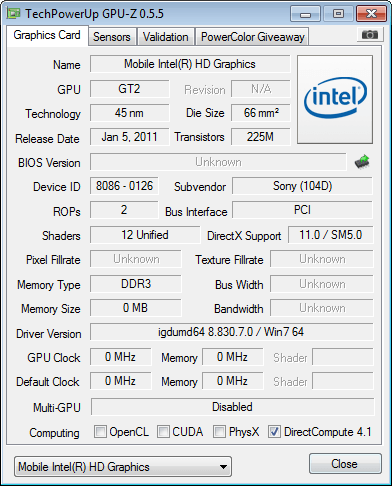Open the Validation tab

(x=166, y=37)
